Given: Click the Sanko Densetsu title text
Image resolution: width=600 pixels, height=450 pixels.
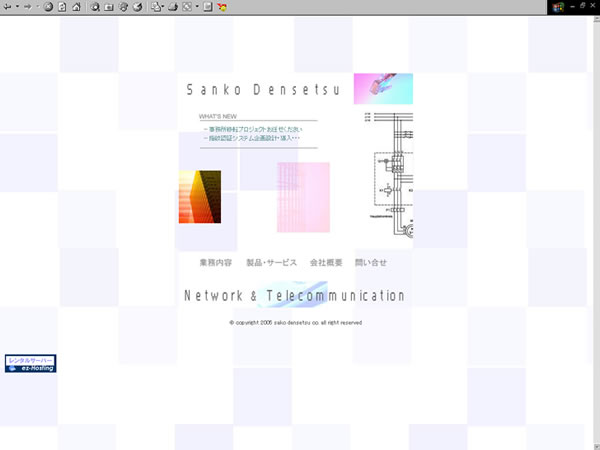Looking at the screenshot, I should [x=263, y=90].
